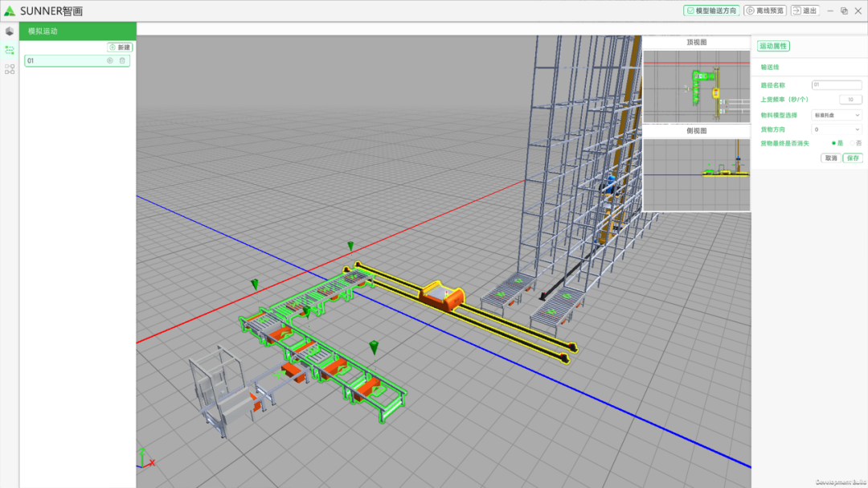This screenshot has width=868, height=488.
Task: Open the 物料模型选择 dropdown
Action: click(836, 115)
